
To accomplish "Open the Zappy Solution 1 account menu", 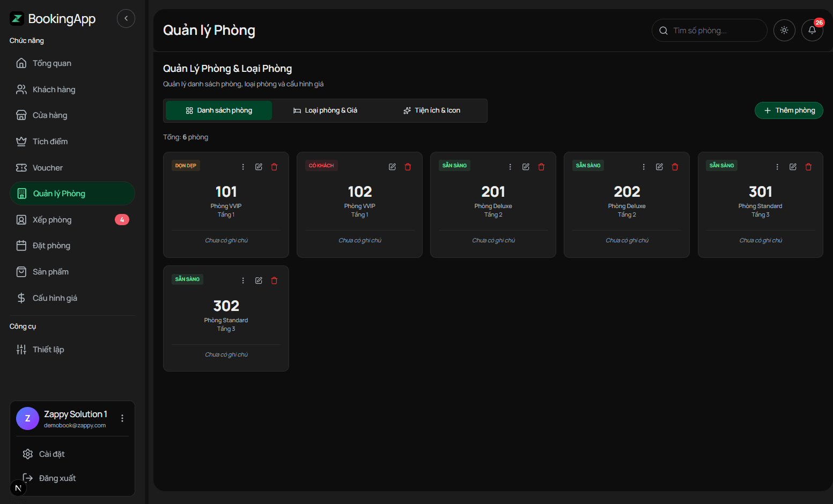I will tap(122, 418).
